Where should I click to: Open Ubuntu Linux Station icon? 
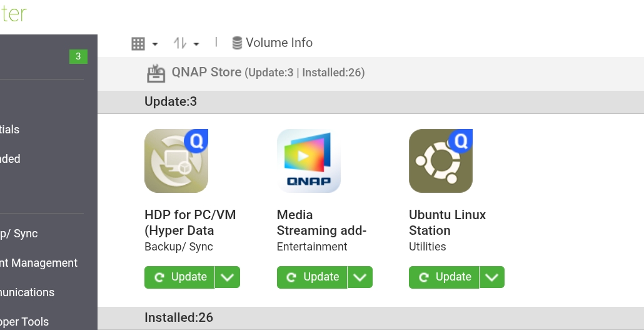441,161
